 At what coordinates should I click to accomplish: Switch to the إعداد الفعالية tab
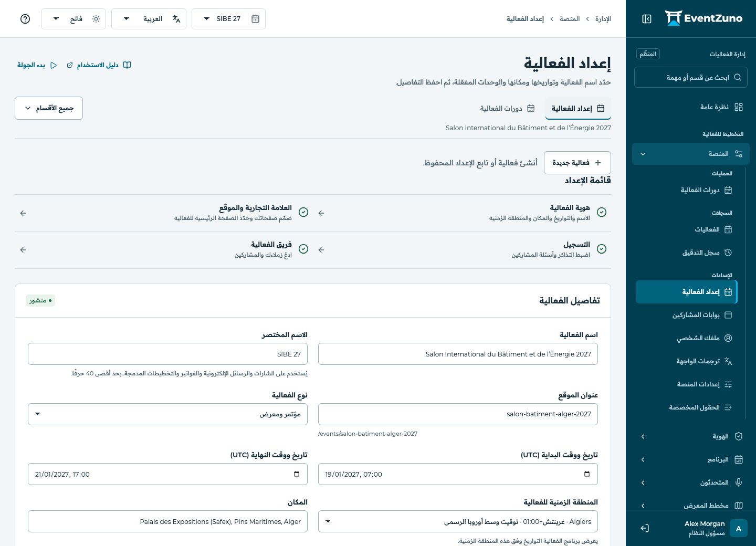pyautogui.click(x=578, y=108)
